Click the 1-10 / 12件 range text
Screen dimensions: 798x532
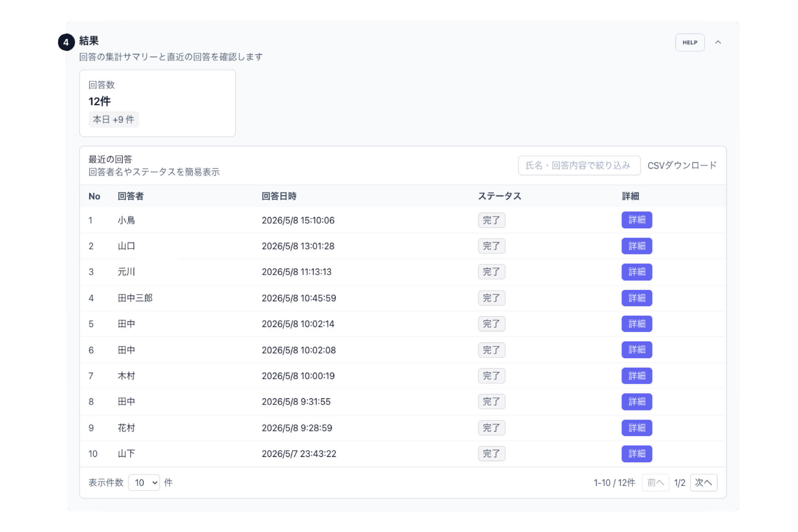point(614,482)
